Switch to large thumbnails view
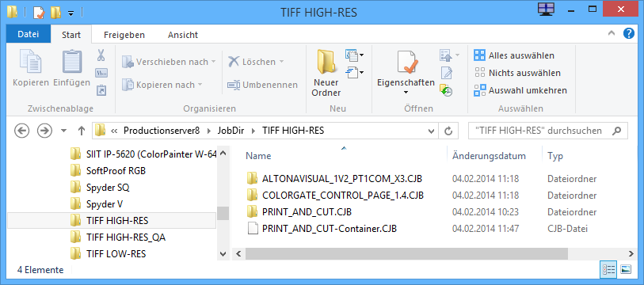Image resolution: width=644 pixels, height=285 pixels. 626,269
